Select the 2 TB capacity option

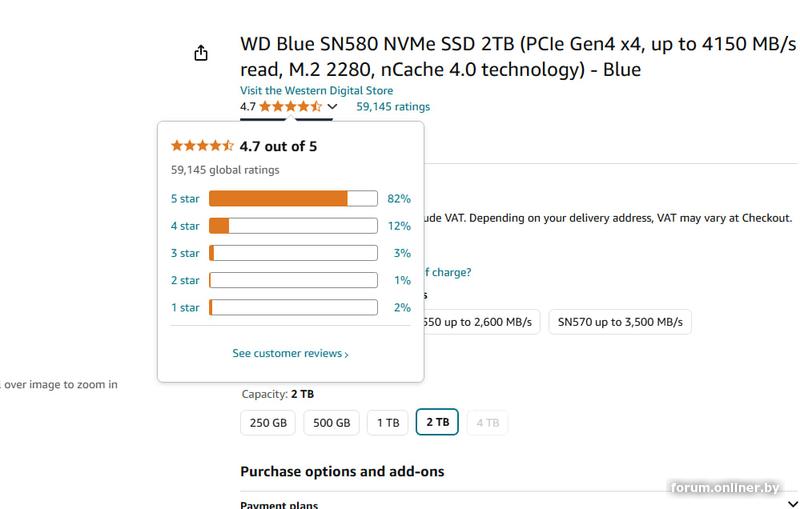click(438, 423)
